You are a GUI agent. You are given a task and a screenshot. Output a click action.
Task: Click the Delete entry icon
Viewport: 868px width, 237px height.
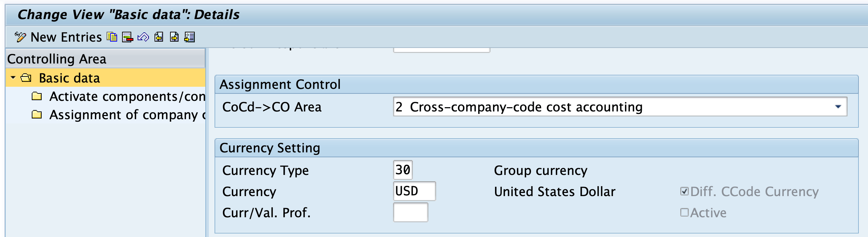[127, 37]
